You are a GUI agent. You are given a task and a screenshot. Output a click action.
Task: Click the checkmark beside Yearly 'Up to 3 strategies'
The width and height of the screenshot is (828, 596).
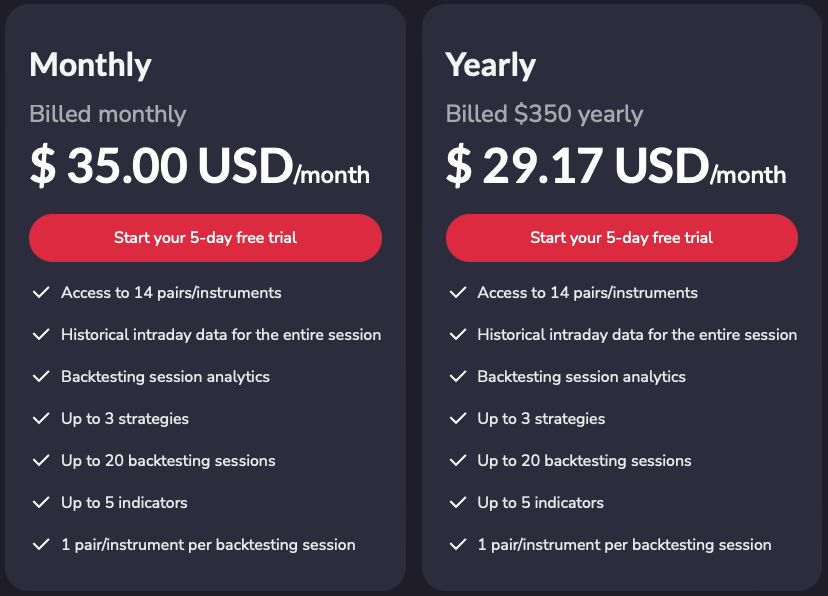(x=457, y=419)
